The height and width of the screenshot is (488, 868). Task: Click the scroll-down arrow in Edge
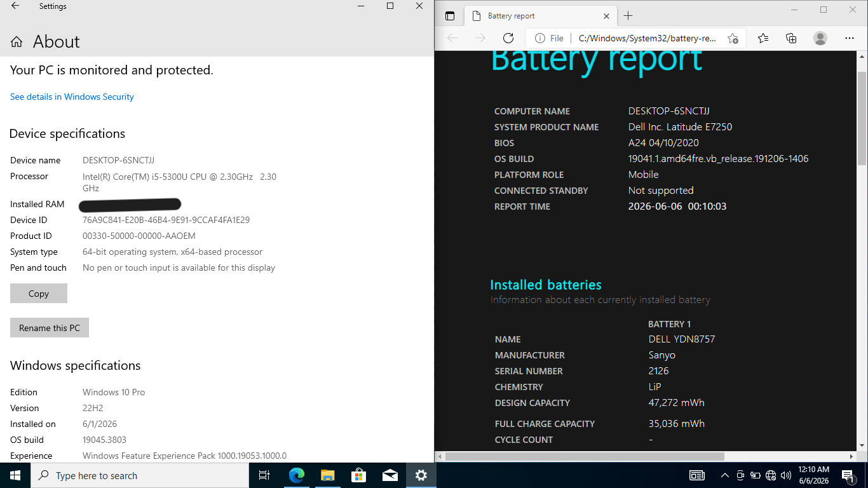[x=862, y=446]
